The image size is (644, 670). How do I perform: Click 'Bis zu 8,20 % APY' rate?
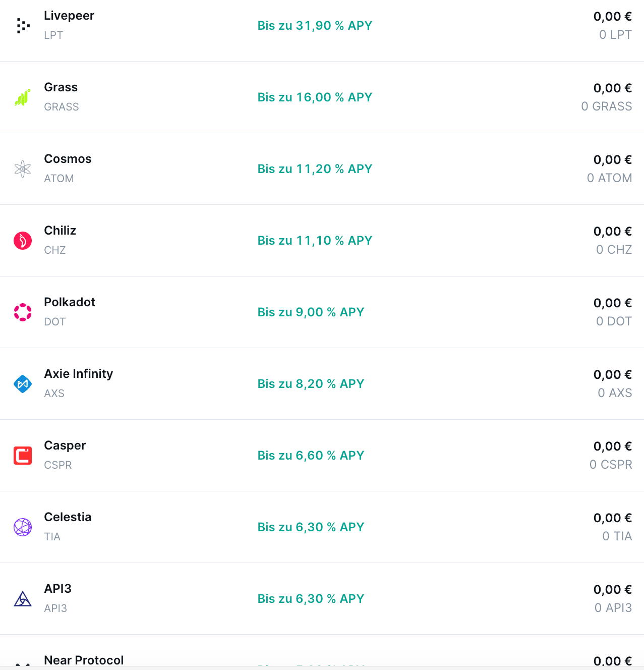[311, 384]
